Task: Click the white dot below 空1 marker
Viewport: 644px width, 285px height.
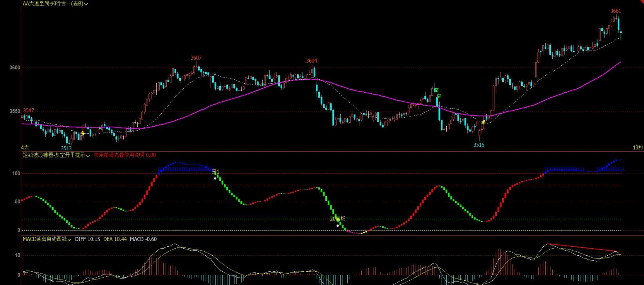Action: click(x=215, y=178)
